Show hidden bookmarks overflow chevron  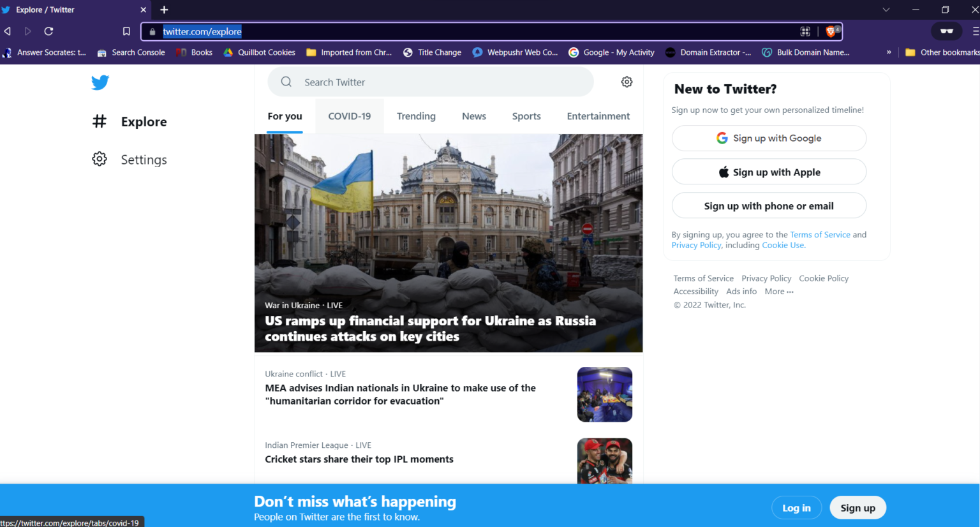click(x=889, y=52)
